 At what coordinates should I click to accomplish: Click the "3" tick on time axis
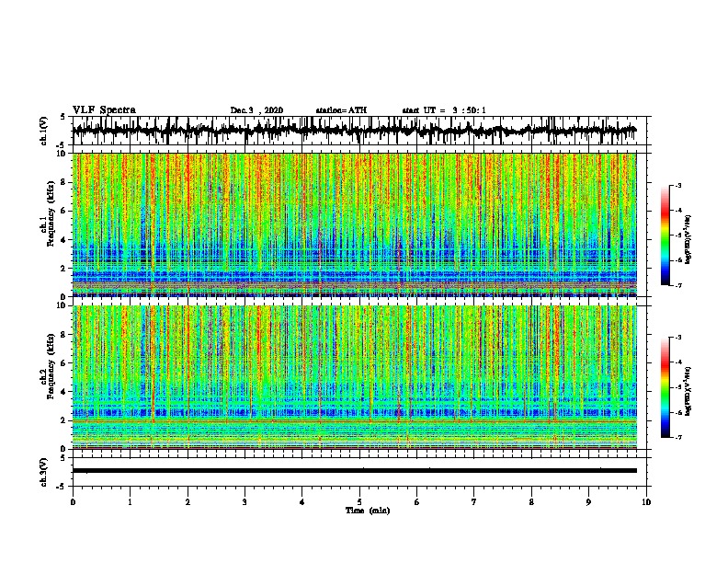coord(245,502)
